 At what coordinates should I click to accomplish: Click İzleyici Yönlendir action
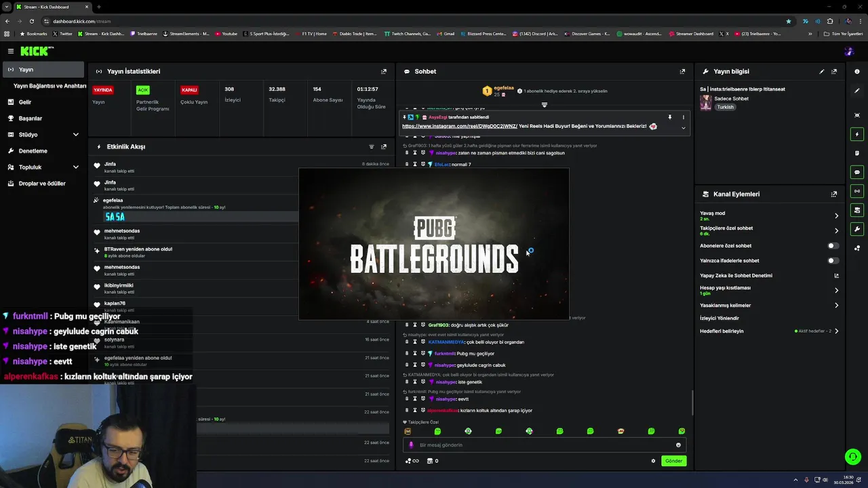719,318
